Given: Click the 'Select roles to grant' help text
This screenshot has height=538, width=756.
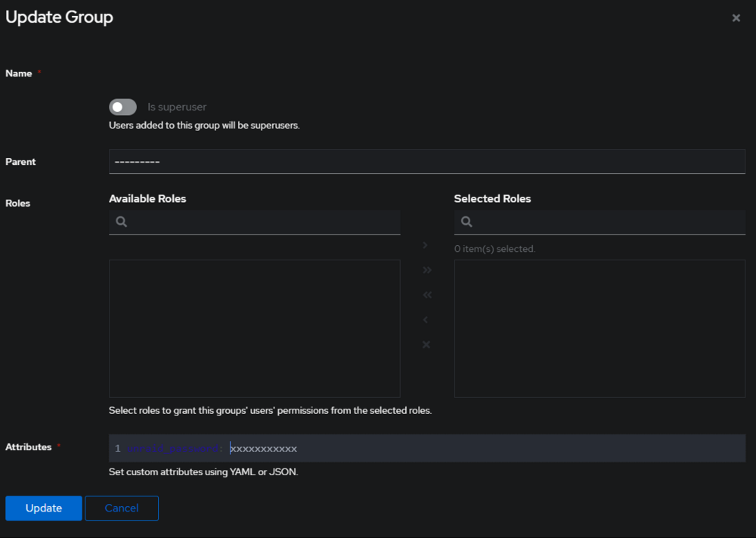Looking at the screenshot, I should [x=270, y=411].
